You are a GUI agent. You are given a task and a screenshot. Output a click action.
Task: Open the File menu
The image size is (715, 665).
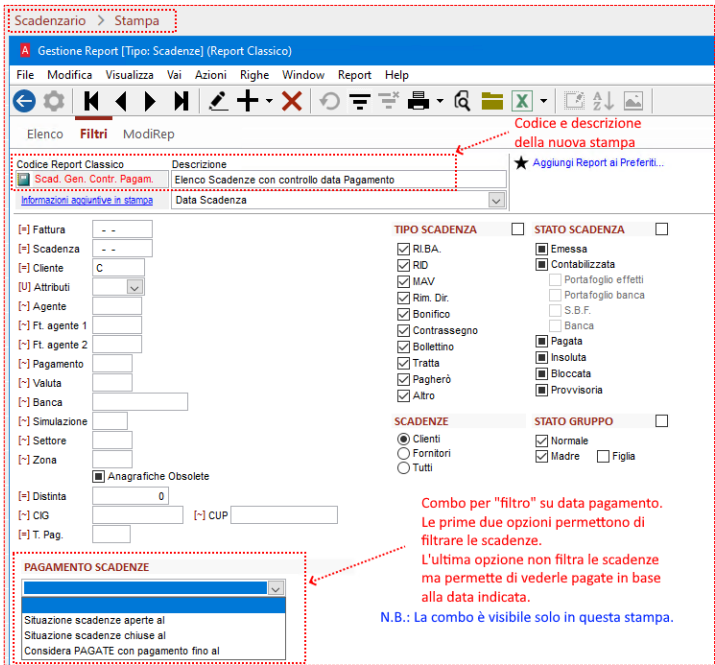(x=25, y=75)
